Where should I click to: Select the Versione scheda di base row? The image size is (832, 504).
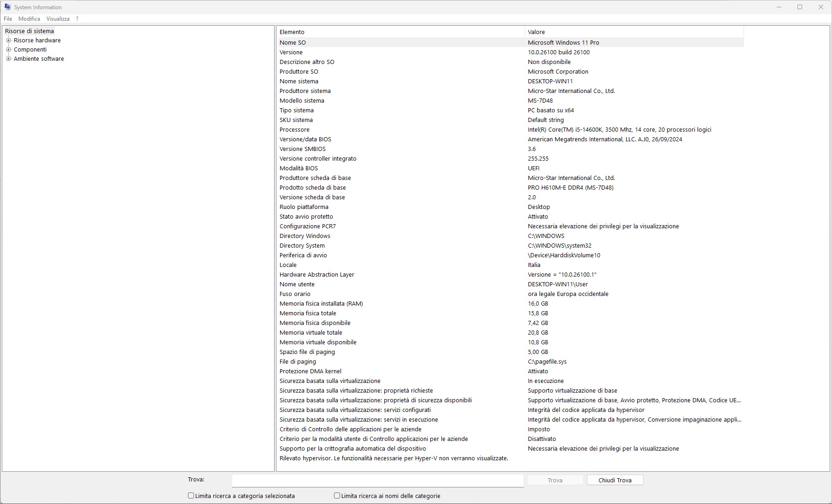click(x=510, y=197)
